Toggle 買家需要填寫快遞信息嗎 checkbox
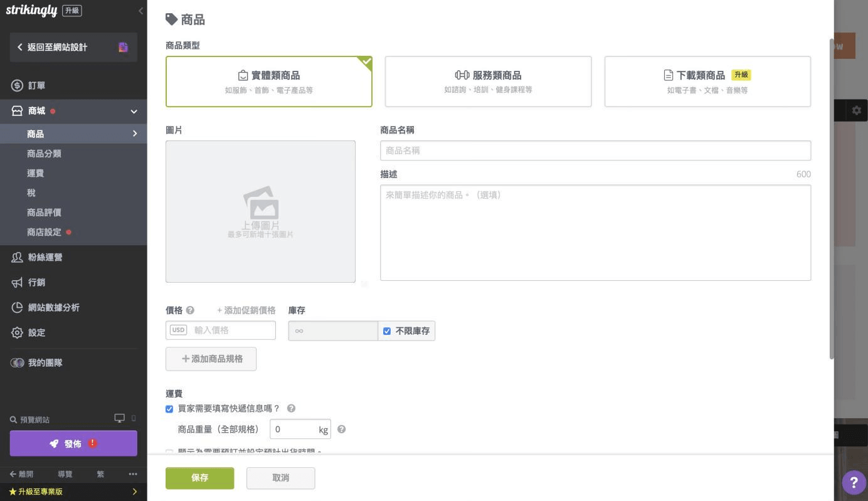The width and height of the screenshot is (868, 501). (169, 409)
